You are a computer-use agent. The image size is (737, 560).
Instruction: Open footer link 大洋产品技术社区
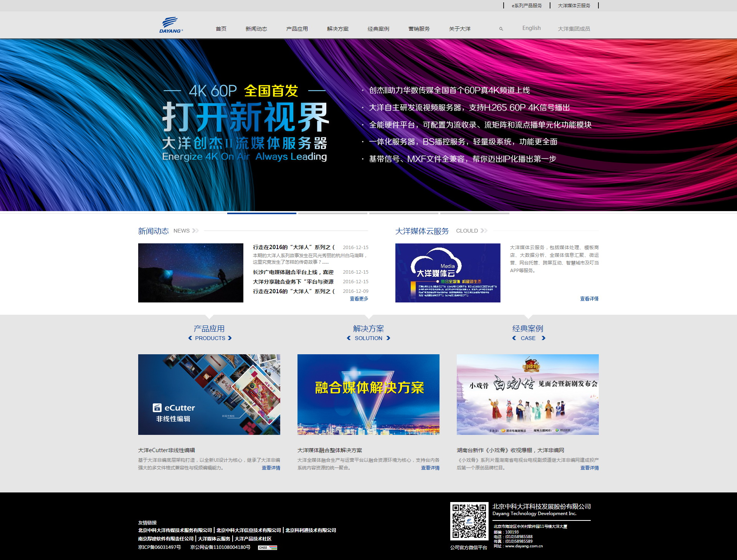click(x=253, y=539)
